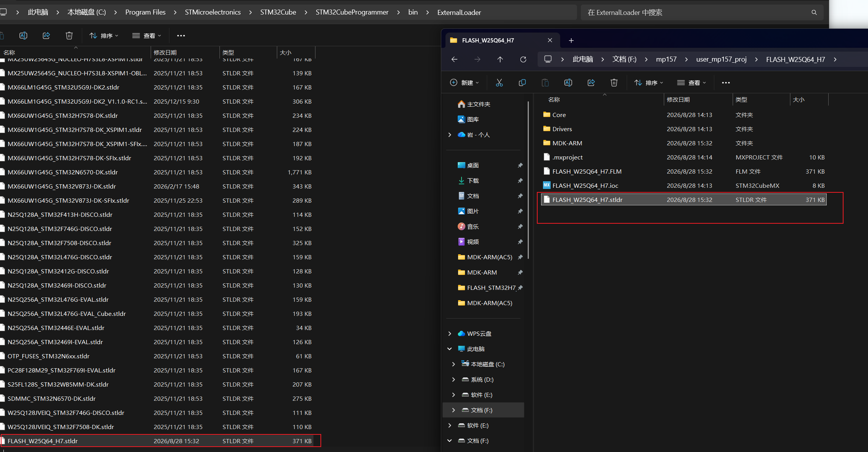The image size is (868, 452).
Task: Click the magnifier search icon in the ExternalLoader window
Action: [814, 13]
